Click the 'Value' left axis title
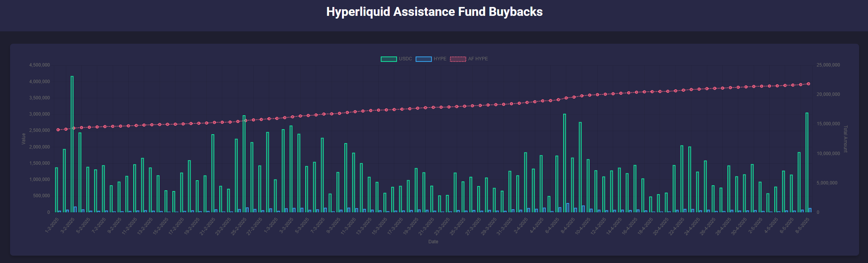The height and width of the screenshot is (263, 868). (x=24, y=139)
